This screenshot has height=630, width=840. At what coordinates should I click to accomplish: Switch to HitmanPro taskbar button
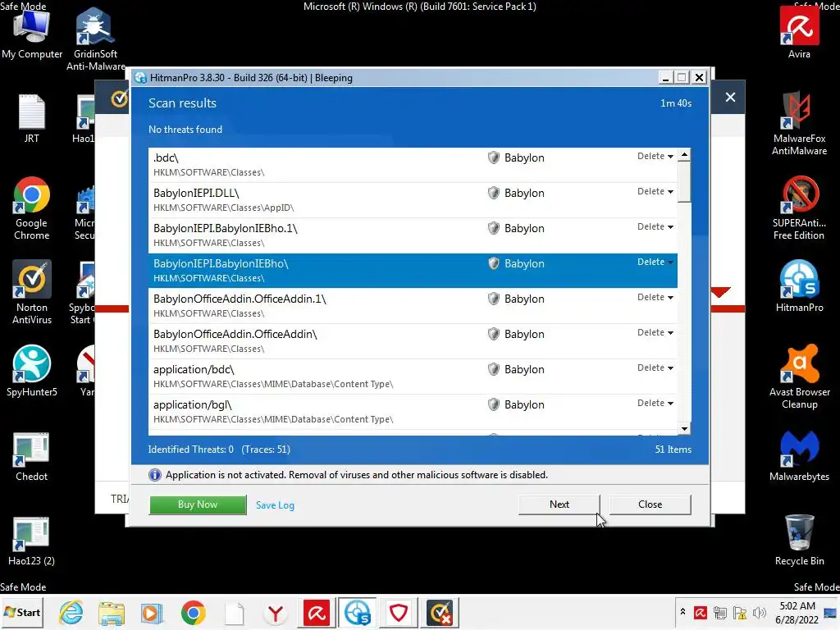click(x=358, y=612)
